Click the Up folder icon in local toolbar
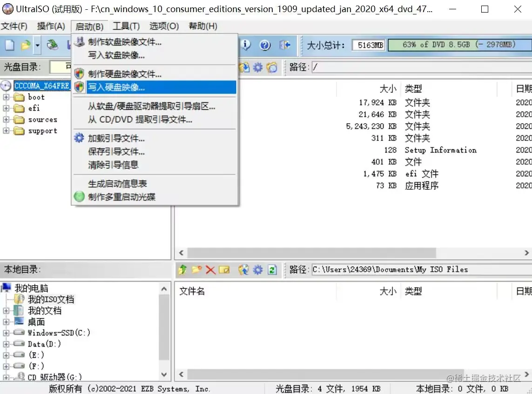Screen dimensions: 532x394 point(182,269)
